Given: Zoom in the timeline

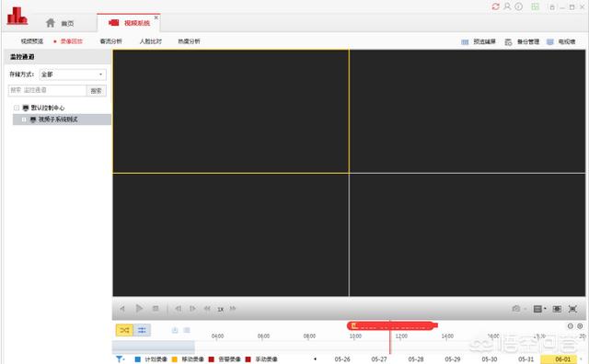Looking at the screenshot, I should (580, 326).
